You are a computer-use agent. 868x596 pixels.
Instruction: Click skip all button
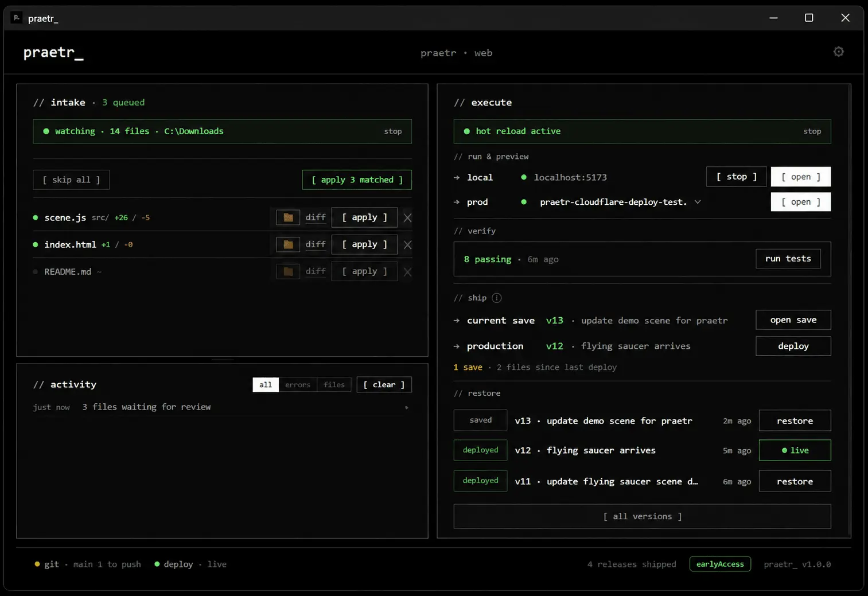pos(71,180)
